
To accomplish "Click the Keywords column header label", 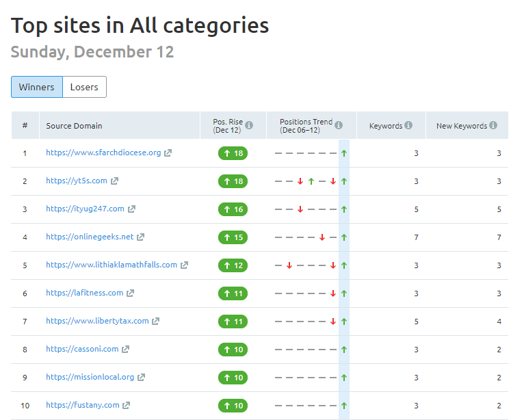I will click(x=386, y=126).
